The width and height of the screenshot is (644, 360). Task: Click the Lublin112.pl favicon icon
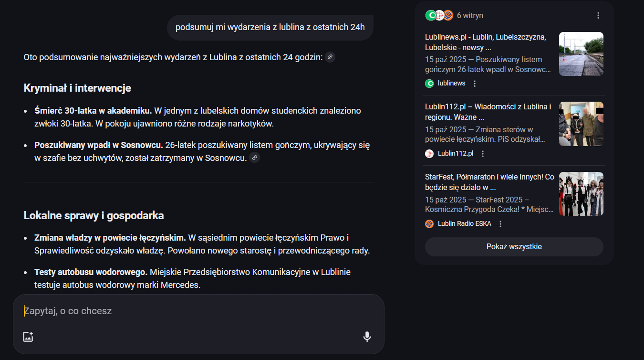click(x=429, y=154)
